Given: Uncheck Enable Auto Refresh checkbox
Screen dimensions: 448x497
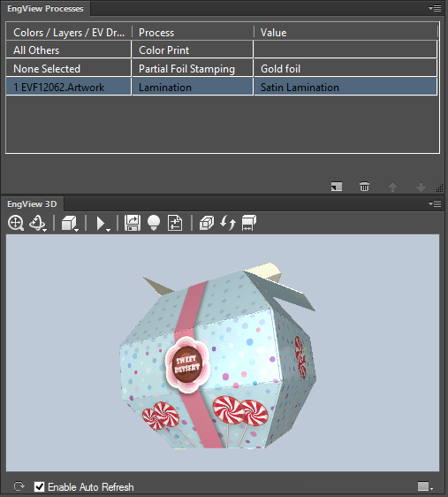Looking at the screenshot, I should click(39, 486).
